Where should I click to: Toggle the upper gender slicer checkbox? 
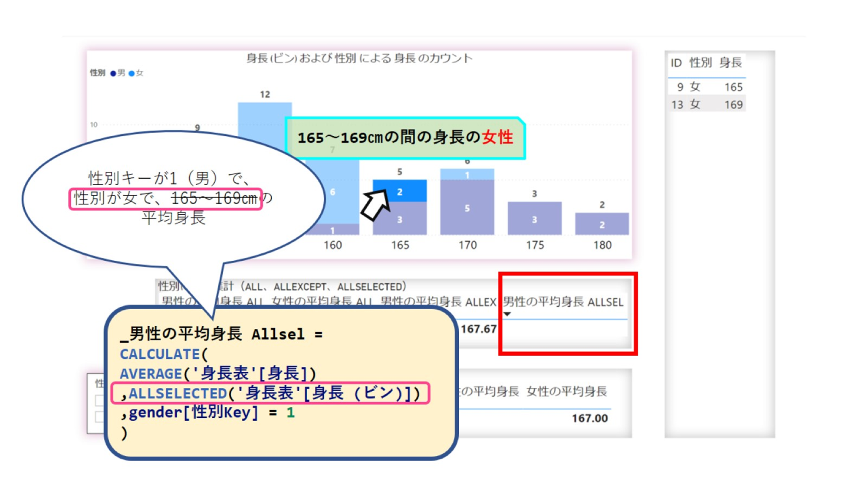99,400
